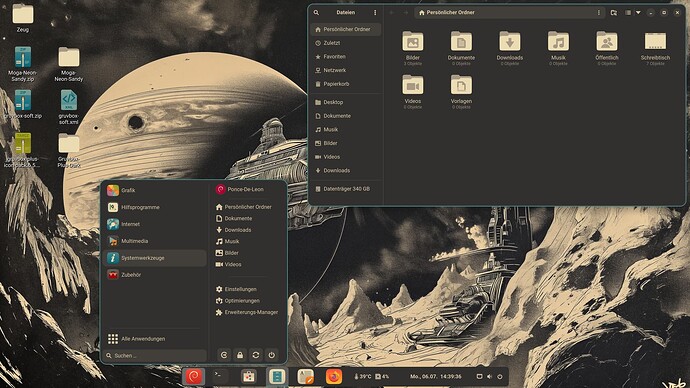The image size is (690, 388).
Task: Toggle the list/grid view button
Action: (x=628, y=13)
